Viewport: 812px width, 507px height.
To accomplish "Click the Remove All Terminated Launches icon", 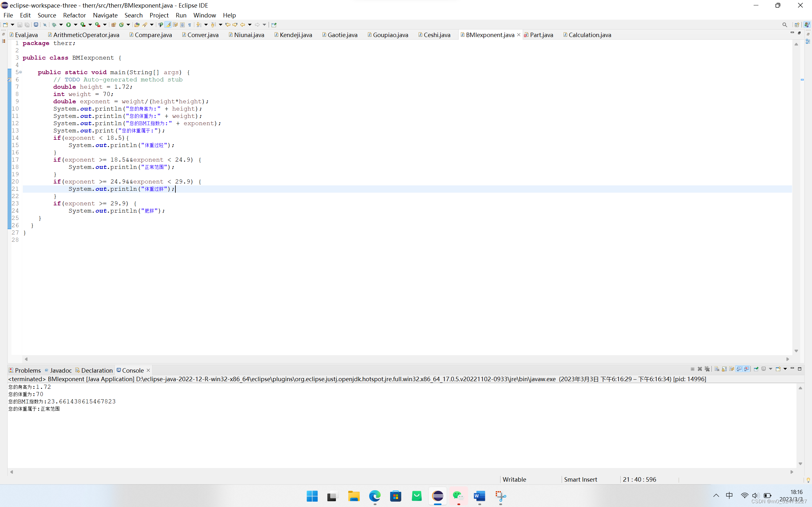I will click(707, 369).
